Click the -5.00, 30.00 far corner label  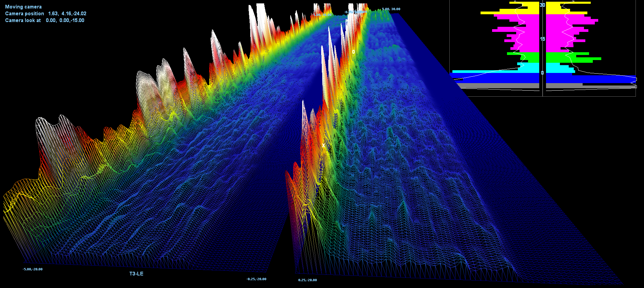tap(322, 15)
